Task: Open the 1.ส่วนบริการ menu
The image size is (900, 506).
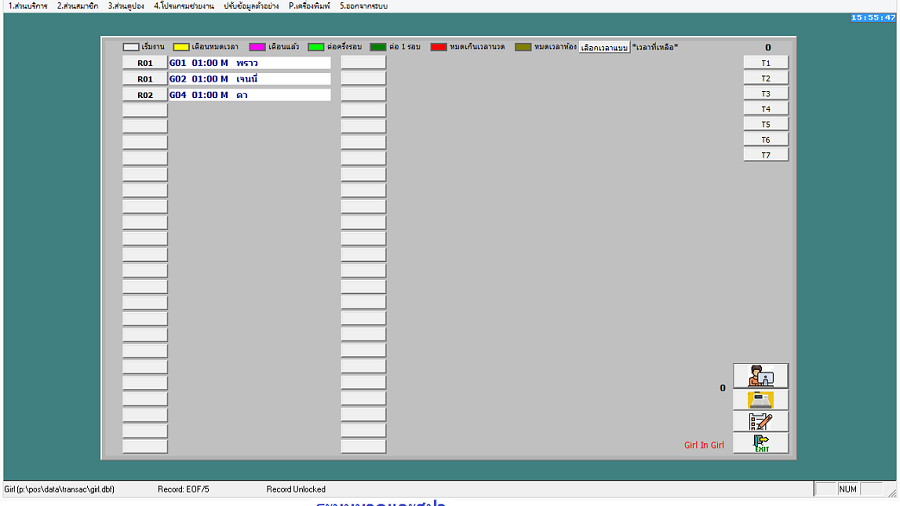Action: click(x=27, y=6)
